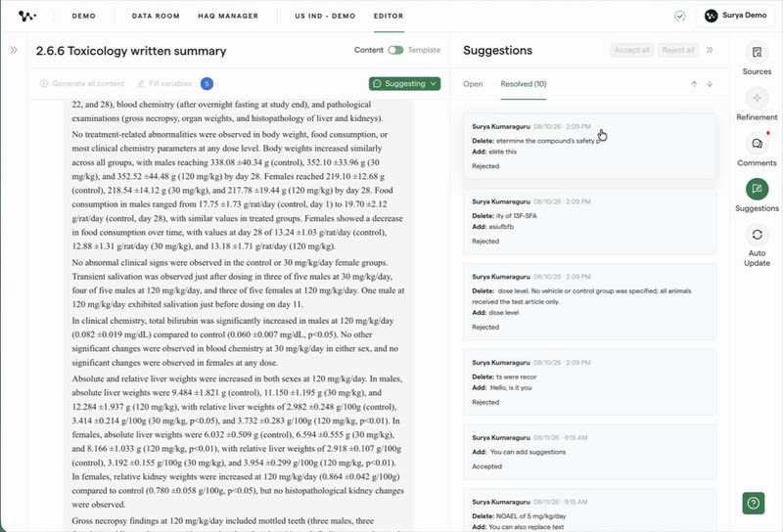This screenshot has width=783, height=532.
Task: Click Reject all button
Action: coord(678,50)
